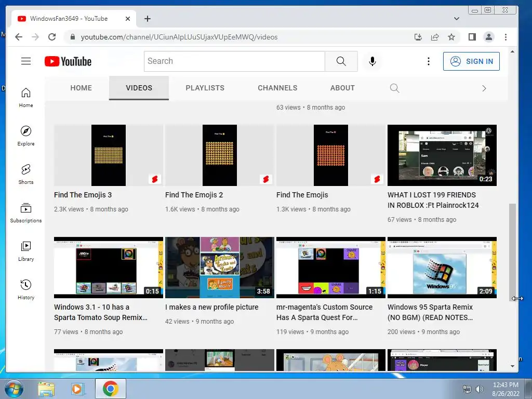Open the tab search dropdown chevron
This screenshot has width=532, height=399.
tap(457, 19)
